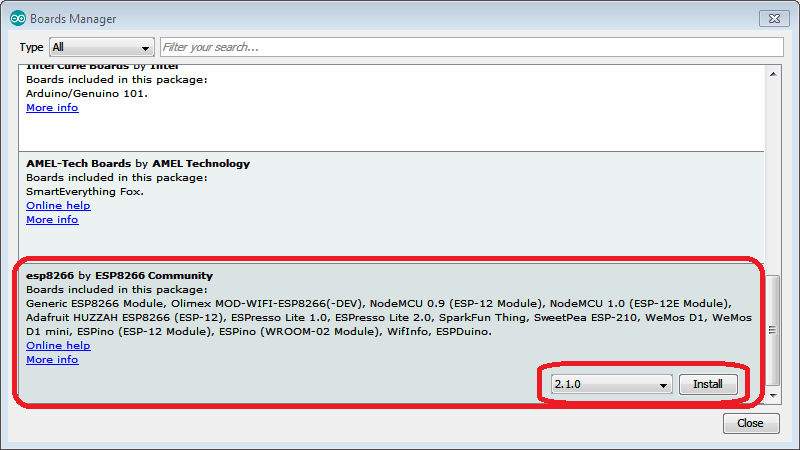Open Online help link under AMEL-Tech Boards

(x=58, y=206)
